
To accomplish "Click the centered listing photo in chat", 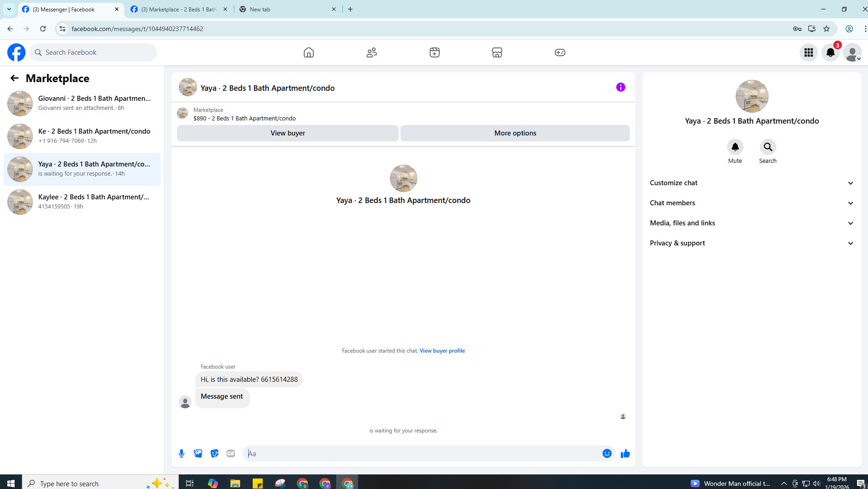I will click(403, 178).
